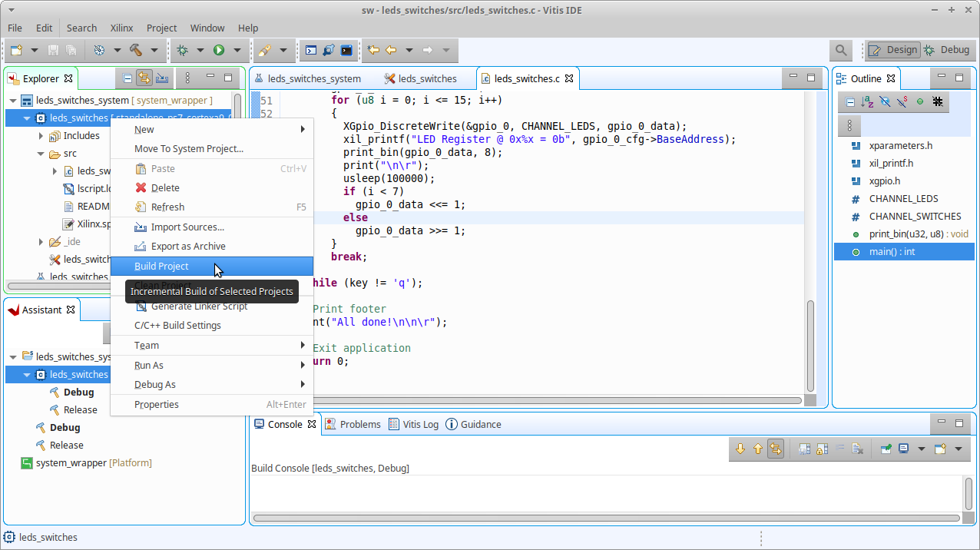
Task: Click the hammer Build icon in toolbar
Action: click(x=136, y=50)
